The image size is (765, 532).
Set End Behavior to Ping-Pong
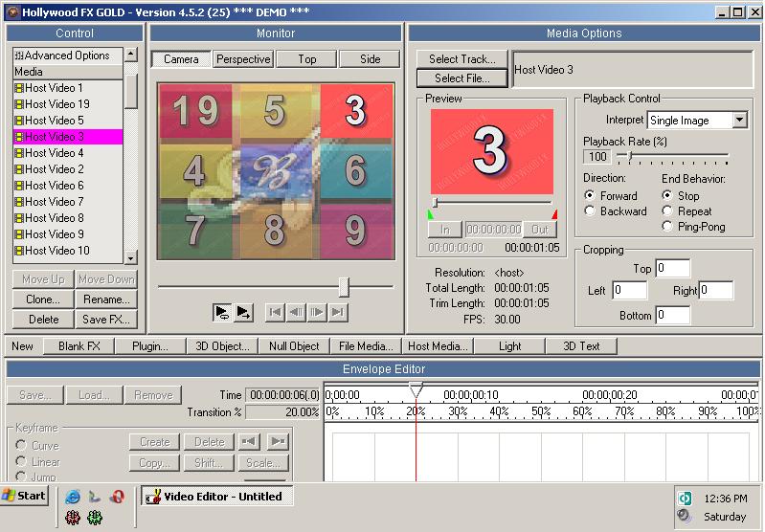click(x=667, y=226)
